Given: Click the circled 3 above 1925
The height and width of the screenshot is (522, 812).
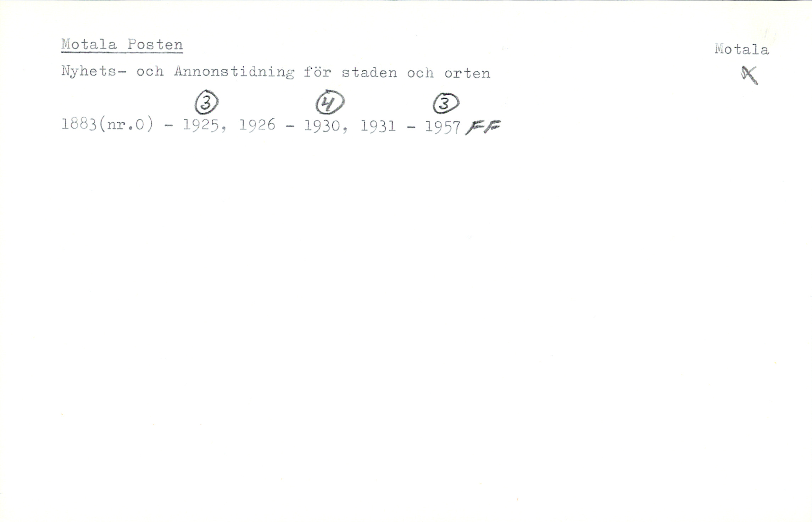Looking at the screenshot, I should 206,102.
